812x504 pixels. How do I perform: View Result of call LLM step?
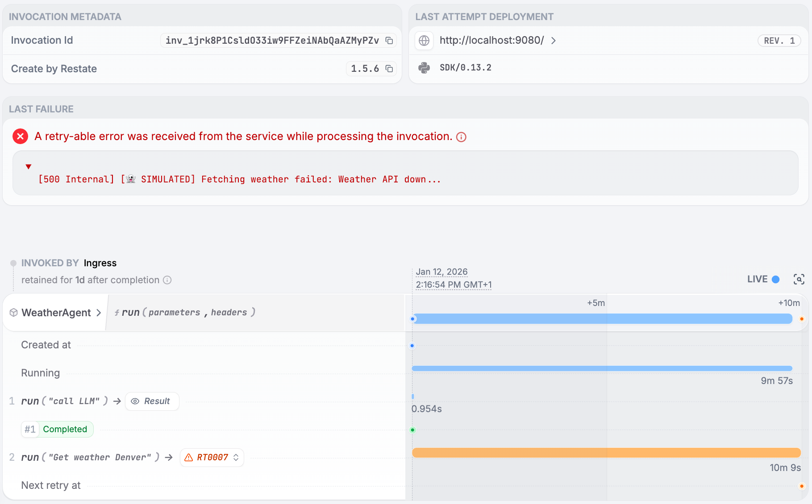click(152, 401)
